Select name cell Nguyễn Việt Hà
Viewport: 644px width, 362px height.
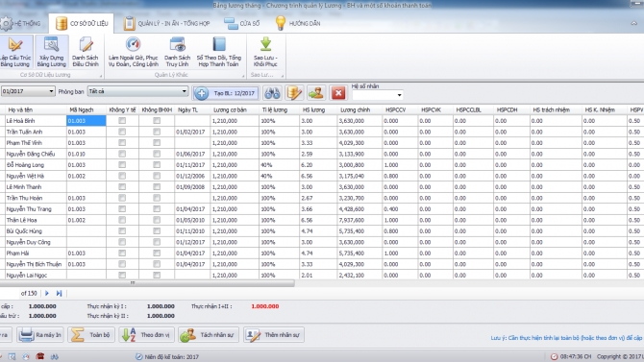click(x=36, y=176)
